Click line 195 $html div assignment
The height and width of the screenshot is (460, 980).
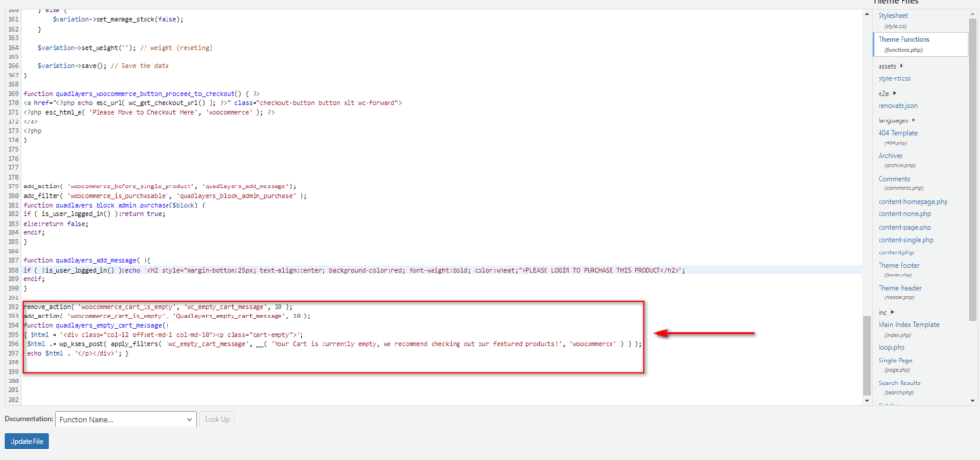pos(164,335)
